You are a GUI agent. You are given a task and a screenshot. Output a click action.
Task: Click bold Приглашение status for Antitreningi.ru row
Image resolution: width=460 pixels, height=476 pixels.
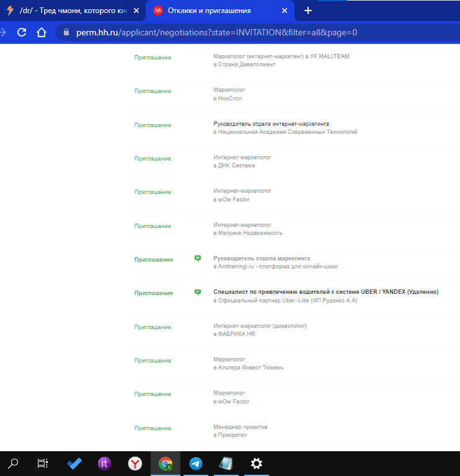click(154, 260)
